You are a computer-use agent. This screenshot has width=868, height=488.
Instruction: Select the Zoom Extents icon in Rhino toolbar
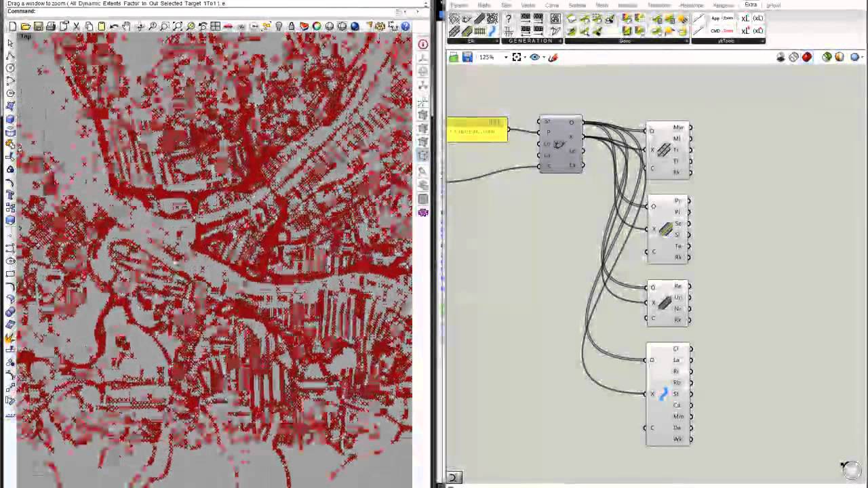tap(178, 26)
